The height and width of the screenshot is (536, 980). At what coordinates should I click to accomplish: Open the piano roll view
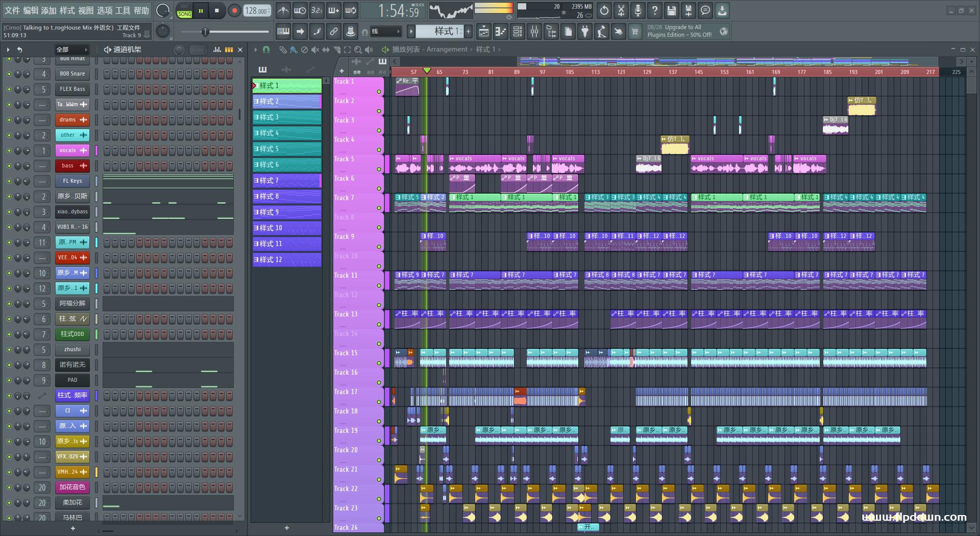coord(500,32)
